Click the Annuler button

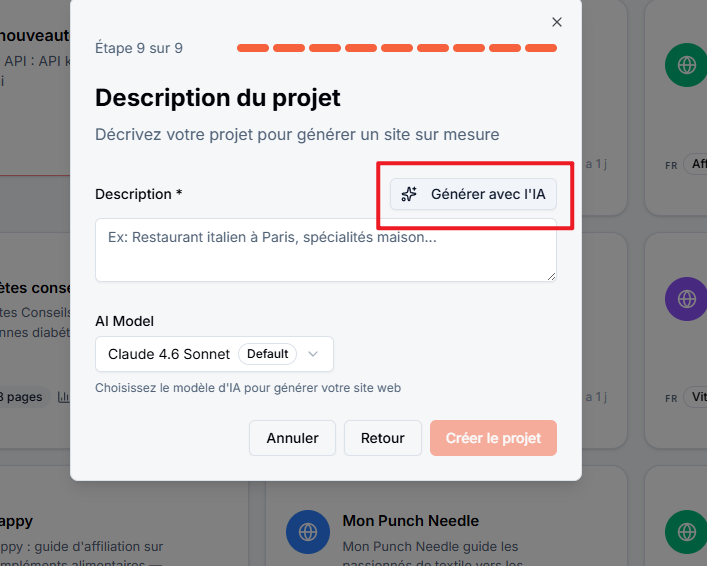tap(292, 438)
